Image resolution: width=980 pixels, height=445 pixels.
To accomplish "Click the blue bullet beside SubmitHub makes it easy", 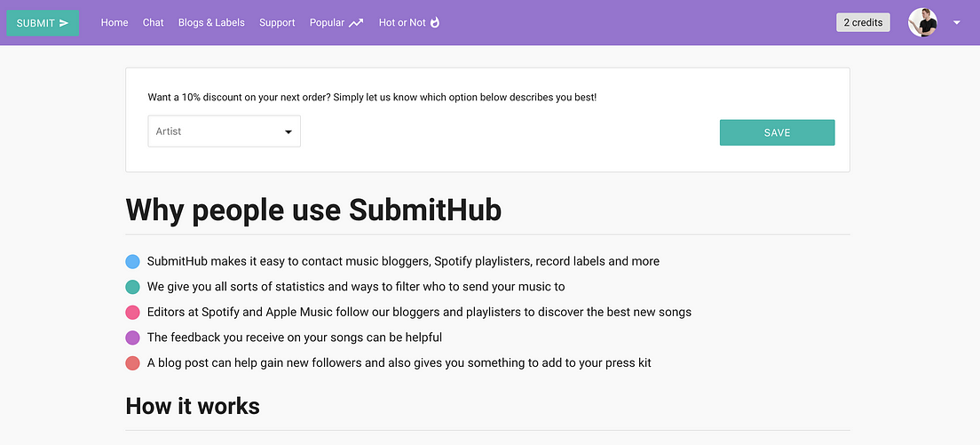I will (x=132, y=261).
